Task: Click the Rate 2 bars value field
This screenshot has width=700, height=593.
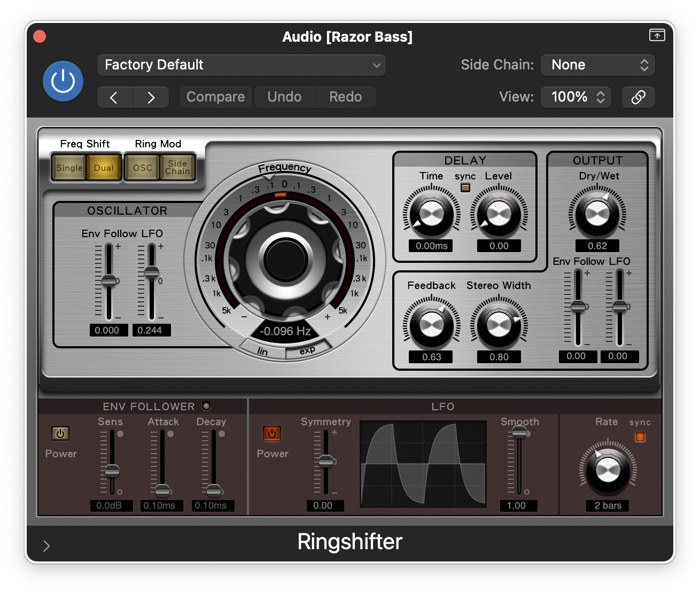Action: pyautogui.click(x=608, y=505)
